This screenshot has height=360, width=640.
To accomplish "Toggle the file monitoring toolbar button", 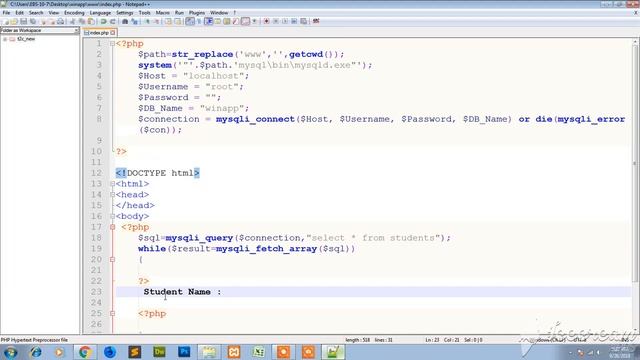I will click(254, 21).
